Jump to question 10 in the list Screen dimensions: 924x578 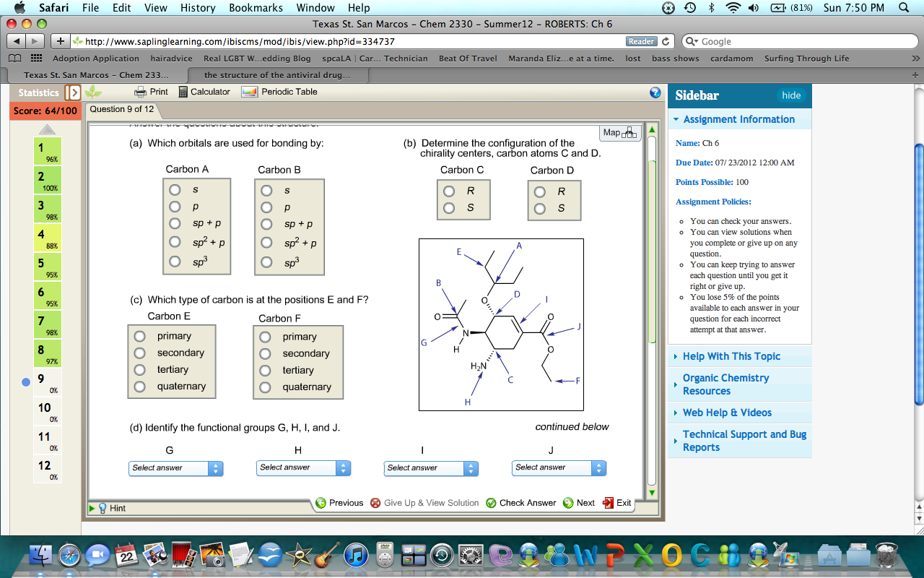48,411
